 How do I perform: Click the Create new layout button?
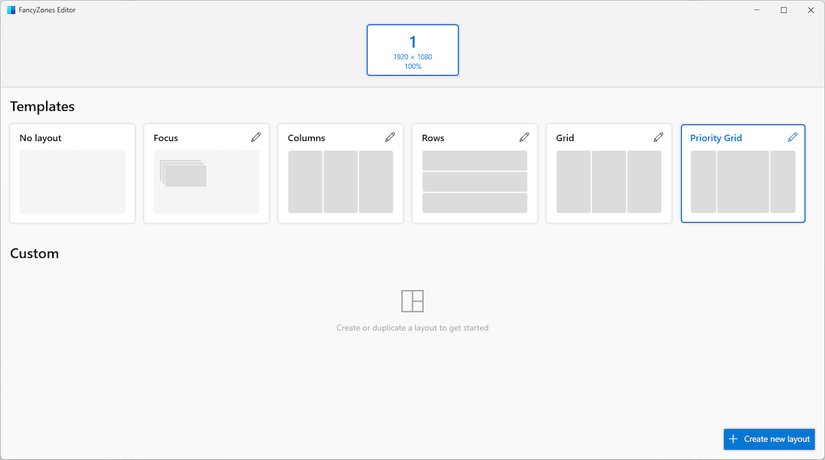(x=769, y=439)
